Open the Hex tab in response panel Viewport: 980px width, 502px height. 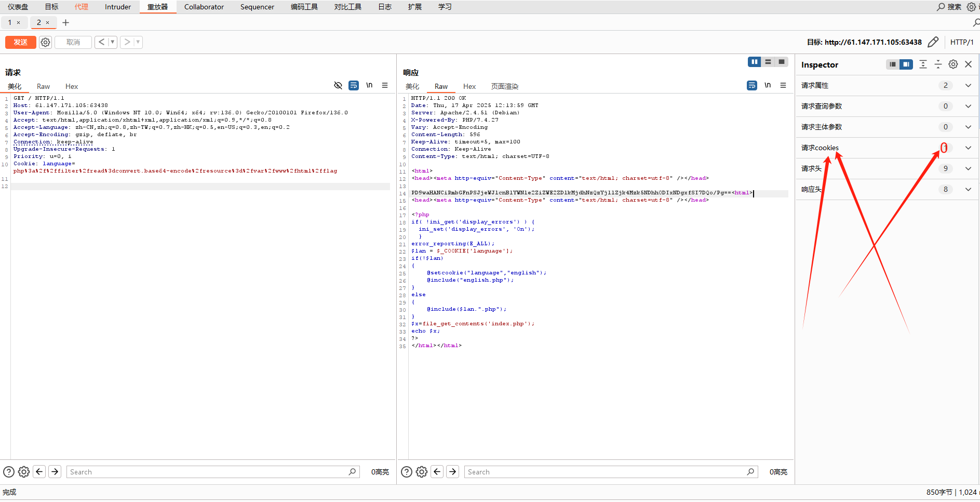(469, 86)
